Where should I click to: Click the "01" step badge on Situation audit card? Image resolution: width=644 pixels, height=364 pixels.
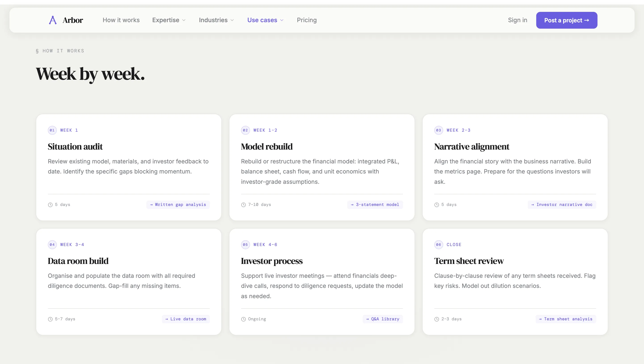click(x=52, y=130)
